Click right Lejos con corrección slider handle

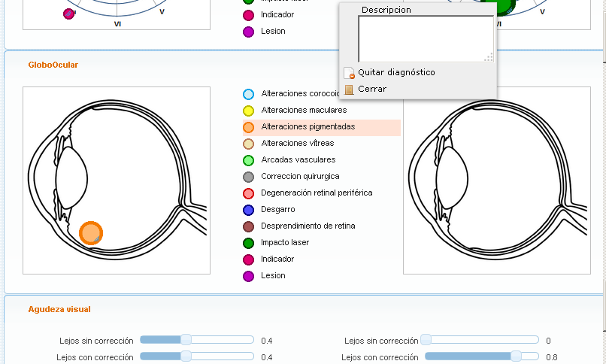pyautogui.click(x=516, y=356)
